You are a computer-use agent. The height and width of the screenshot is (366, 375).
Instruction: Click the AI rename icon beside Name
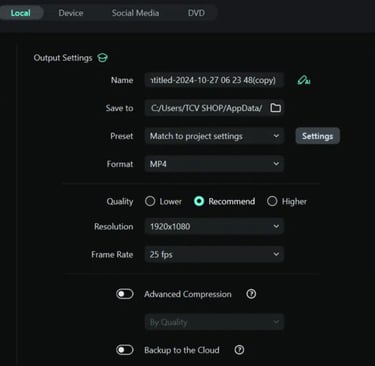(304, 80)
